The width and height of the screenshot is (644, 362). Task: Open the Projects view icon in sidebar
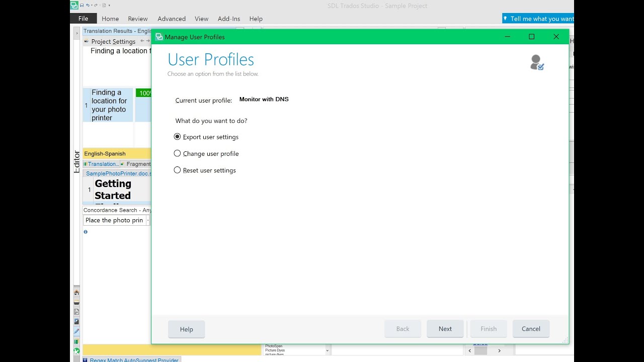pyautogui.click(x=76, y=302)
